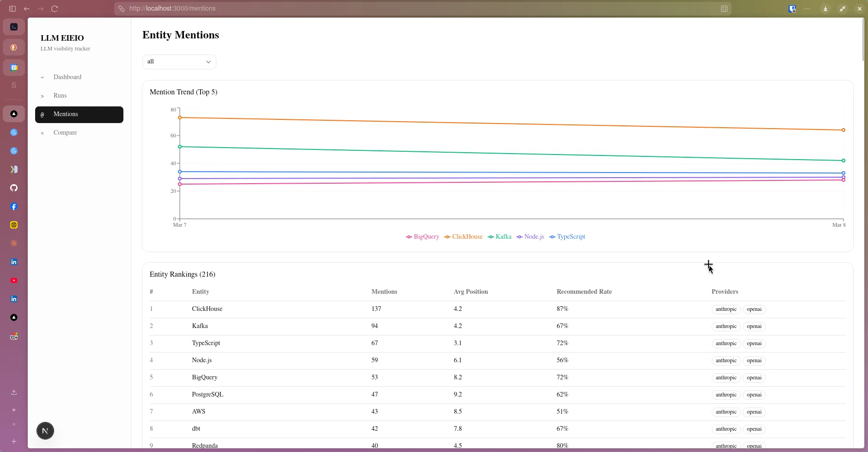Open the 'all' filter dropdown

point(179,62)
